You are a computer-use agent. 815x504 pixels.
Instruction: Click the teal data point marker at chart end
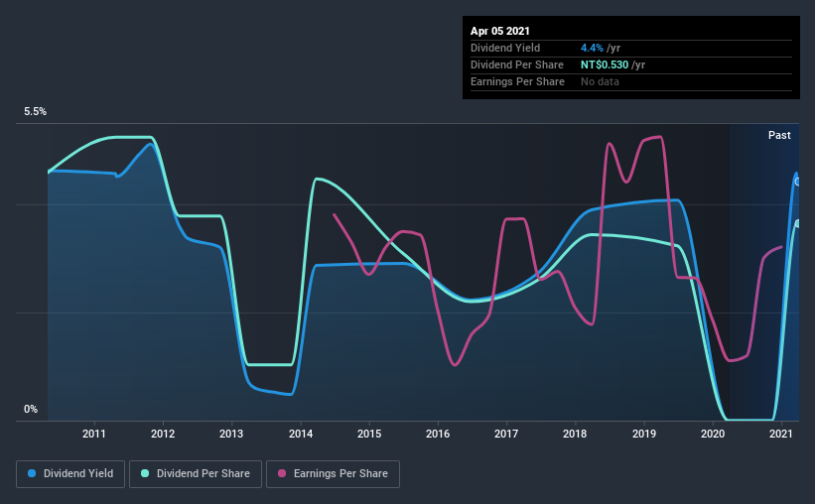pos(798,224)
